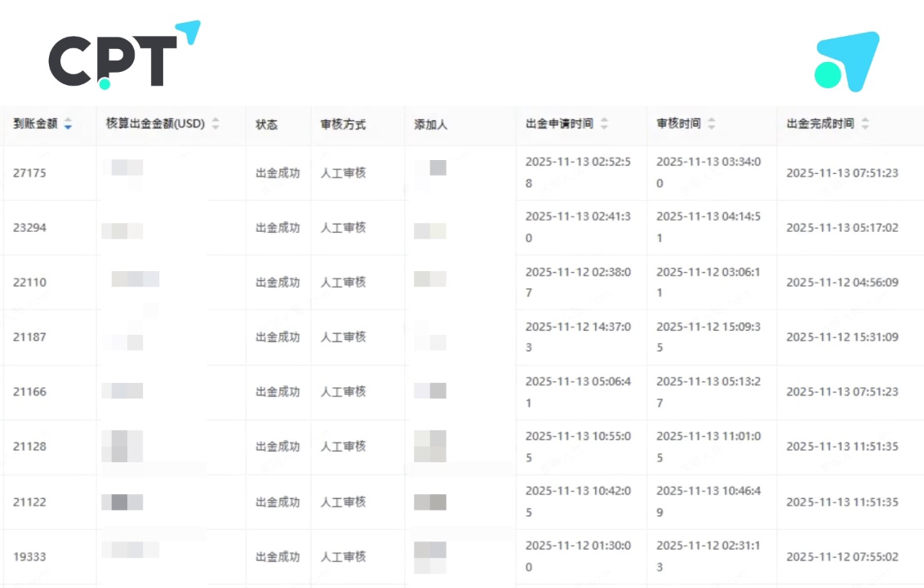This screenshot has width=924, height=588.
Task: Click 人工审核 in the 21187 row
Action: click(x=343, y=337)
